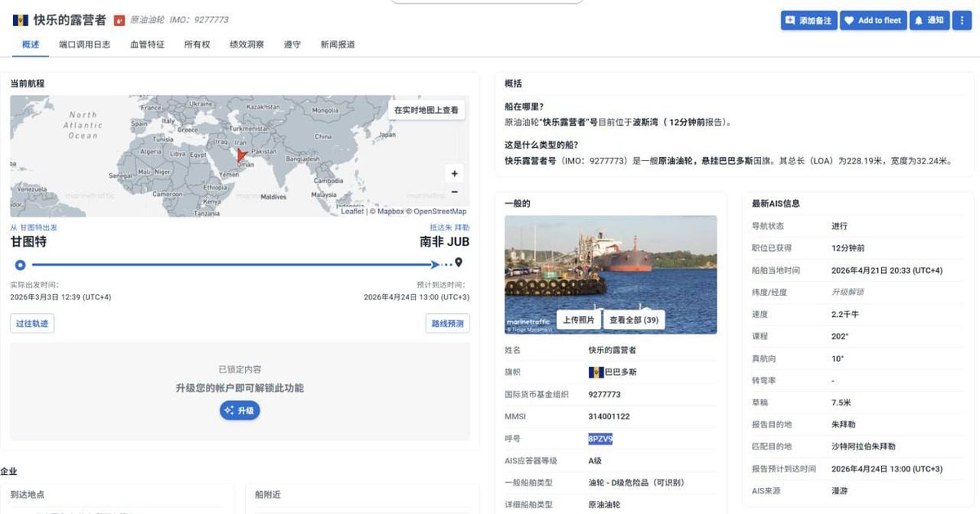Click the 导航状态 value 进行
The height and width of the screenshot is (514, 980).
pyautogui.click(x=840, y=226)
